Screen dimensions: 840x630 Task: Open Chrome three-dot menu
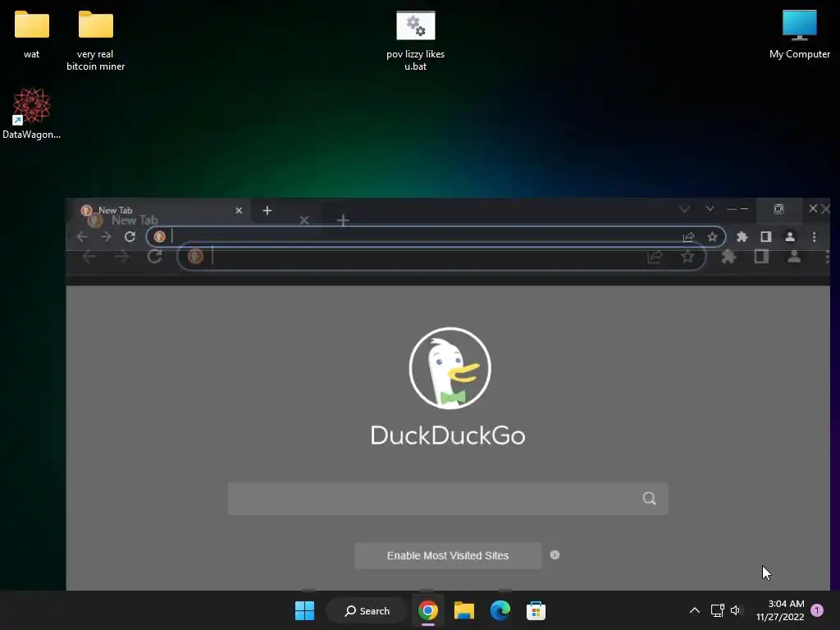[x=815, y=237]
